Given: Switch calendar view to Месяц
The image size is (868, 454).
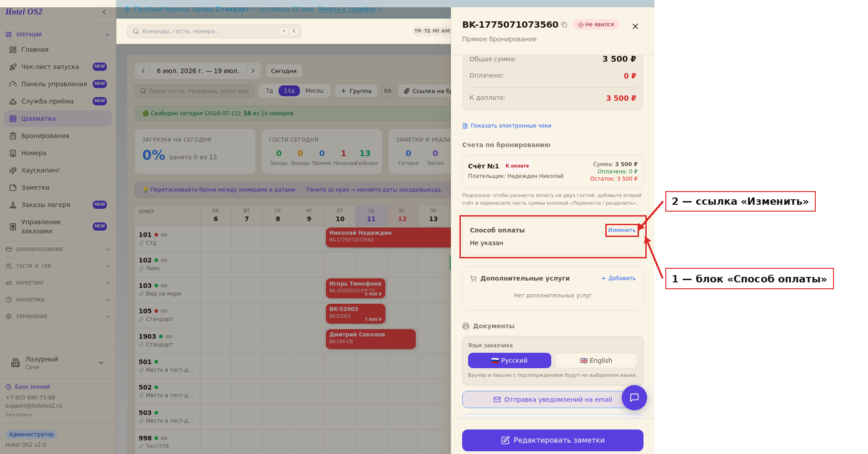Looking at the screenshot, I should coord(314,91).
